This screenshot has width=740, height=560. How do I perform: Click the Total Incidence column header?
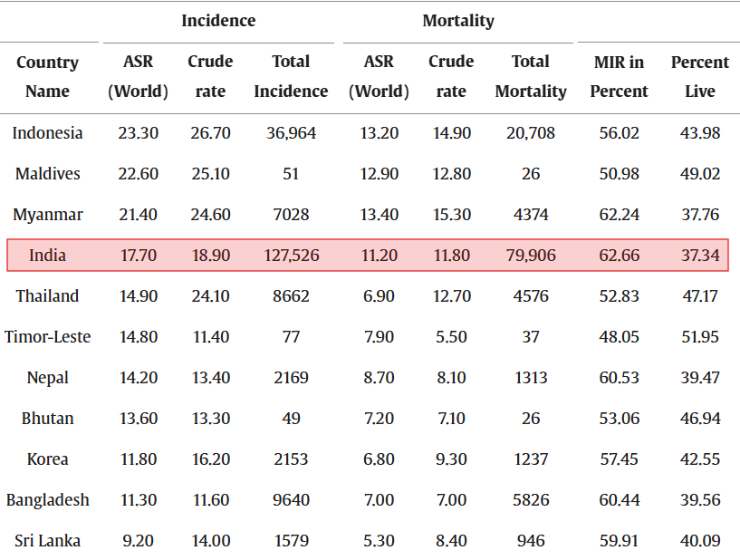pos(291,77)
